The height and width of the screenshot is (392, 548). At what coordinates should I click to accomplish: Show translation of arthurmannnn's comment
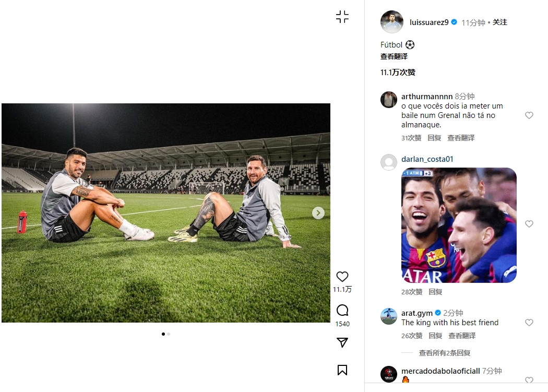click(x=461, y=138)
